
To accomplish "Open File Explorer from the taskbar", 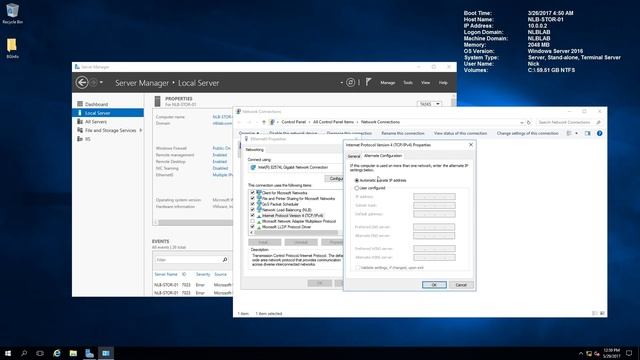I will [x=73, y=353].
